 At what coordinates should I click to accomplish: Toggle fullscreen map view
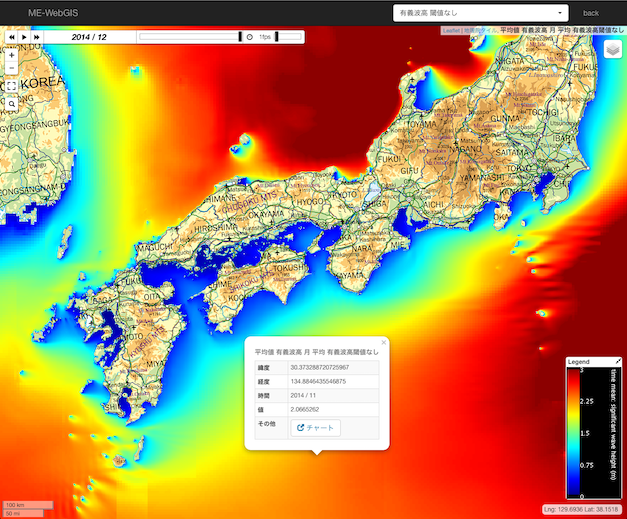point(12,86)
